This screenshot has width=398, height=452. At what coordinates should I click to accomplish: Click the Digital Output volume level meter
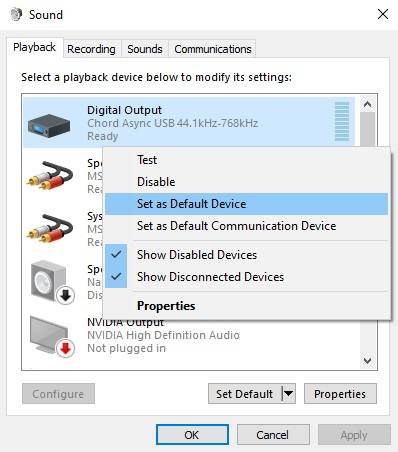[342, 122]
